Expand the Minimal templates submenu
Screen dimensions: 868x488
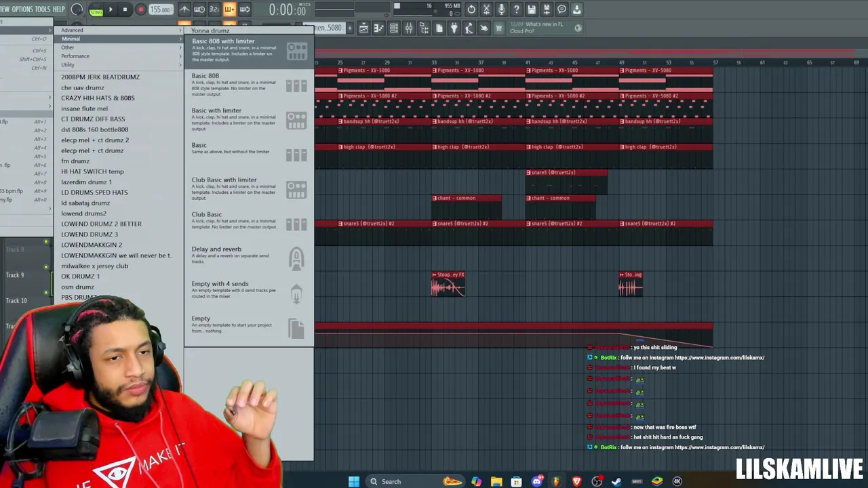point(119,39)
